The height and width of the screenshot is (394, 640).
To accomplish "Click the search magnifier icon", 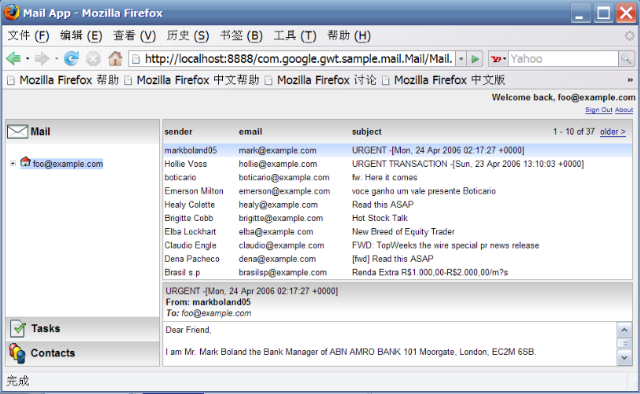I will pos(626,59).
